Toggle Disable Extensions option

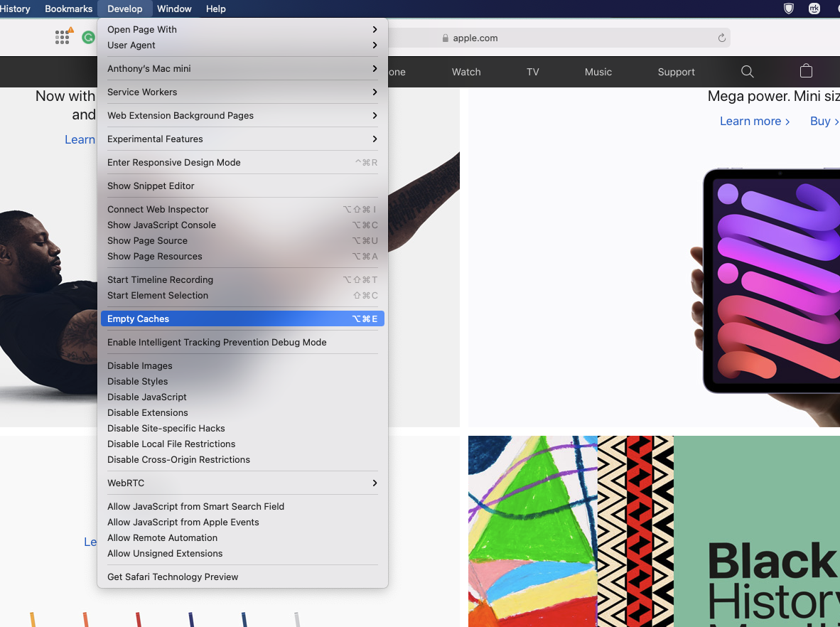coord(242,412)
